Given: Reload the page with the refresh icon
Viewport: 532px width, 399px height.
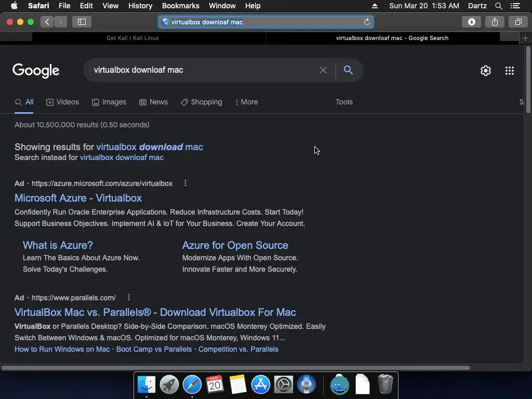Looking at the screenshot, I should click(x=367, y=22).
